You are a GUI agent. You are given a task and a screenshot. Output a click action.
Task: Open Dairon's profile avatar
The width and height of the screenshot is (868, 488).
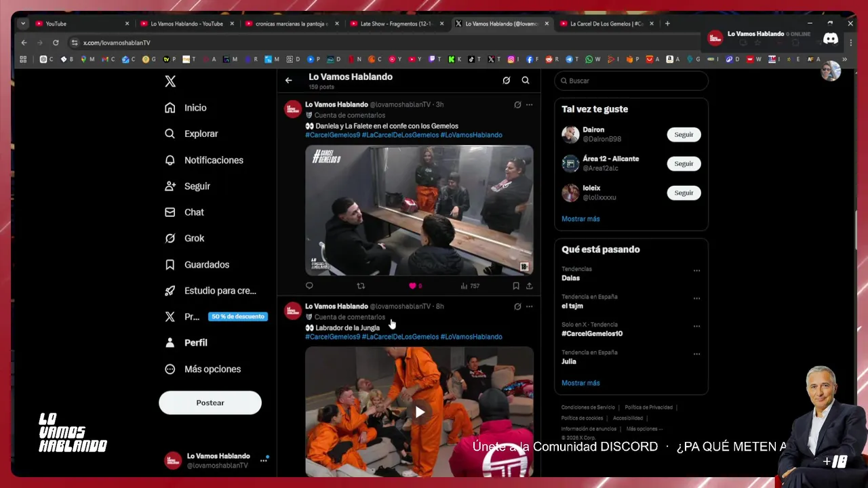point(570,134)
